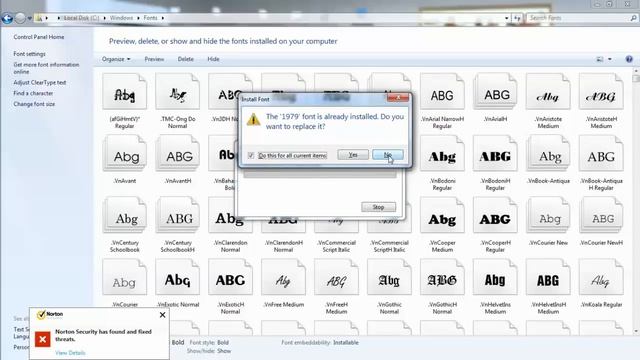Select the .TMC-Ong Do Normal font icon
Screen dimensions: 640x360
coord(178,92)
